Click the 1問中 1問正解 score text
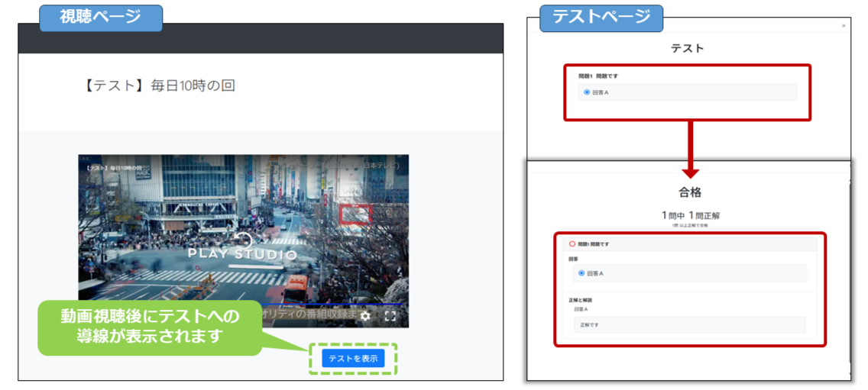The image size is (868, 390). point(690,215)
